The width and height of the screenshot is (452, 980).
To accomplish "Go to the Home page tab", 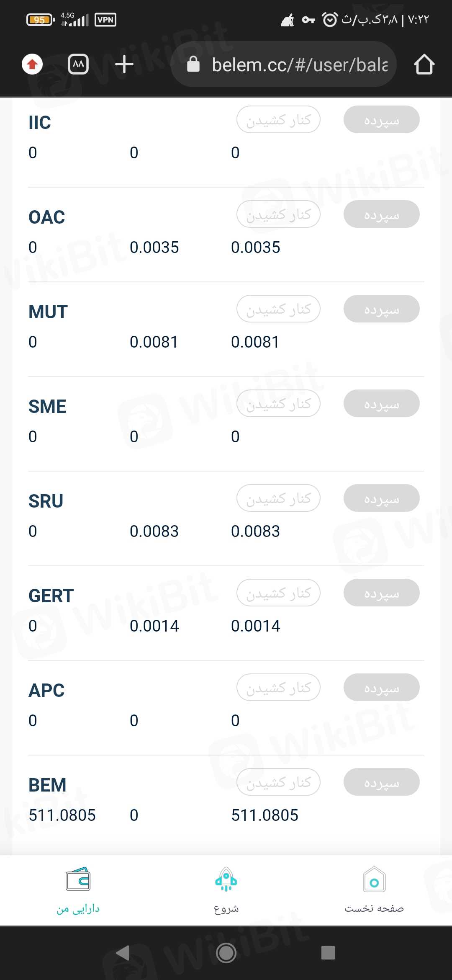I will (374, 890).
